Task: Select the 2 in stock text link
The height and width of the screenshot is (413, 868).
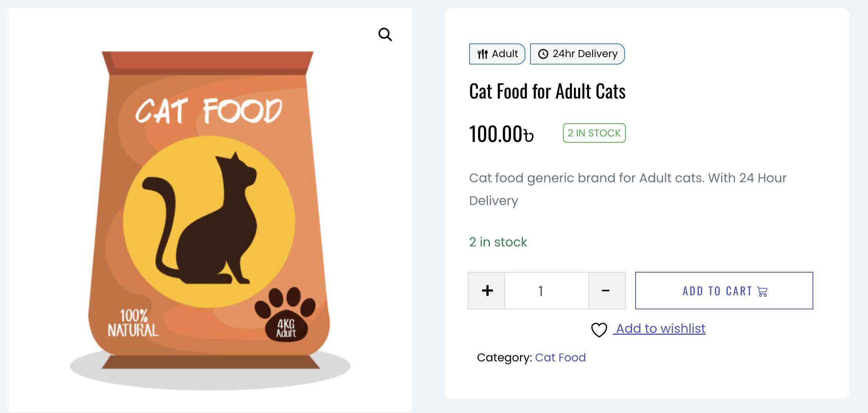Action: click(498, 242)
